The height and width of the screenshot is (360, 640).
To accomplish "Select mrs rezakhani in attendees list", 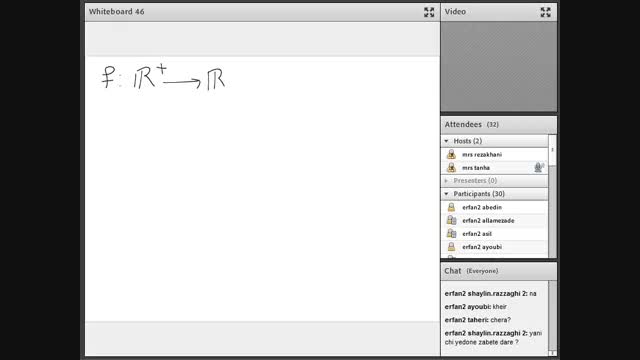I will pos(494,154).
